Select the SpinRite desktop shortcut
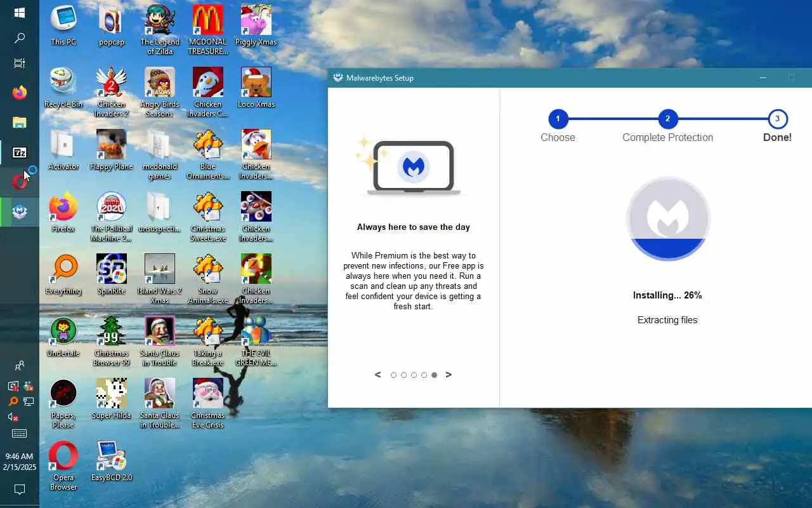Viewport: 812px width, 508px height. [x=112, y=275]
